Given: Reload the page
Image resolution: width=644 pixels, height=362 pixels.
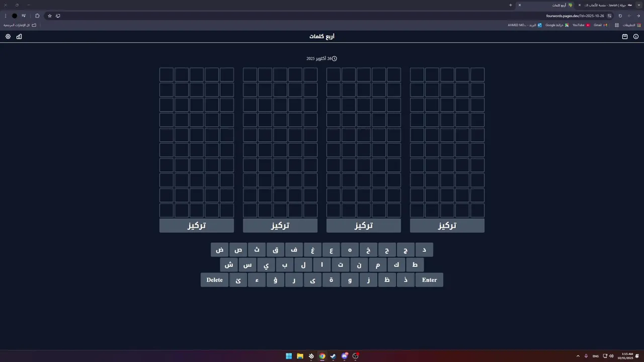Looking at the screenshot, I should [620, 16].
